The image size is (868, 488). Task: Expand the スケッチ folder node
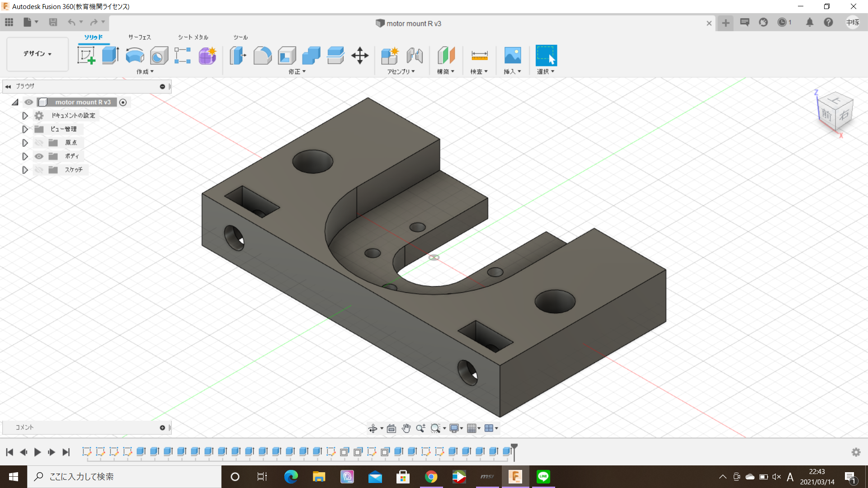25,170
